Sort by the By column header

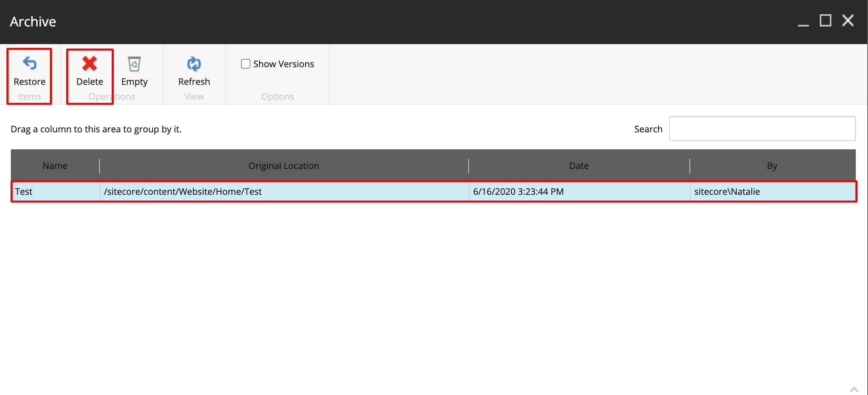pos(772,166)
